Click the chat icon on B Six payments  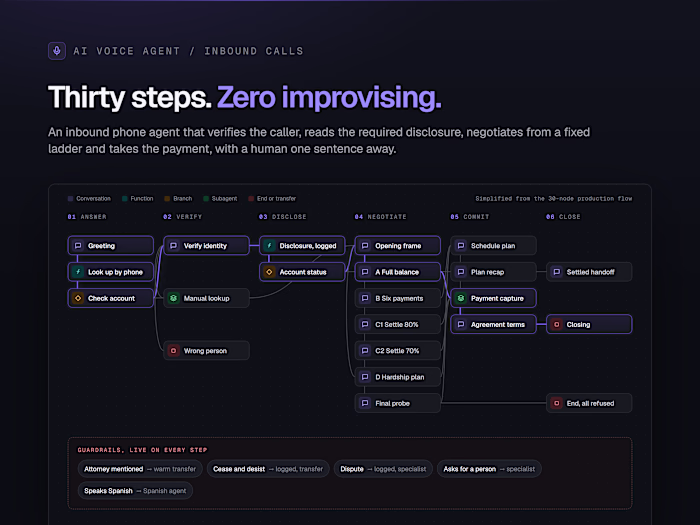pyautogui.click(x=365, y=298)
